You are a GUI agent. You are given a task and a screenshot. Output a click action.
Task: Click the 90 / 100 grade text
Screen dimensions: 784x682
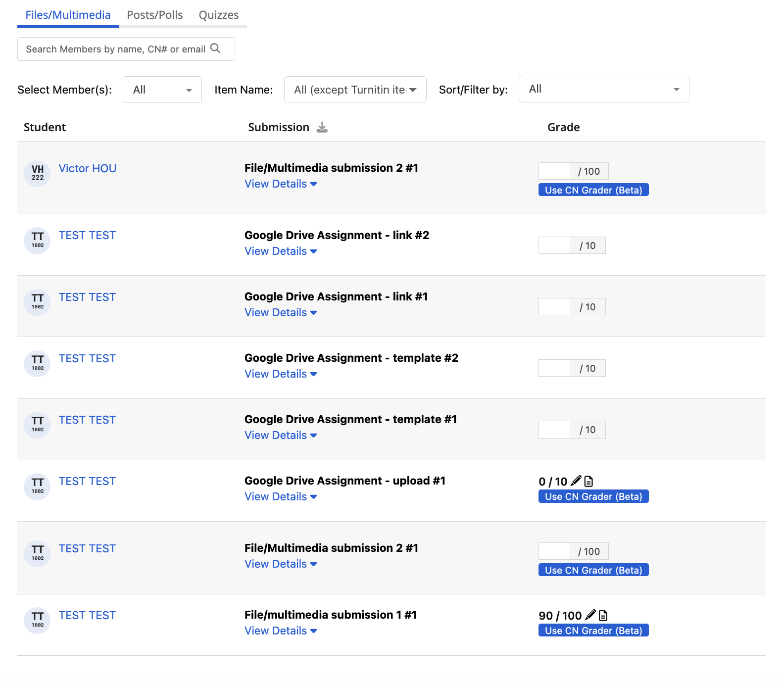pyautogui.click(x=560, y=616)
